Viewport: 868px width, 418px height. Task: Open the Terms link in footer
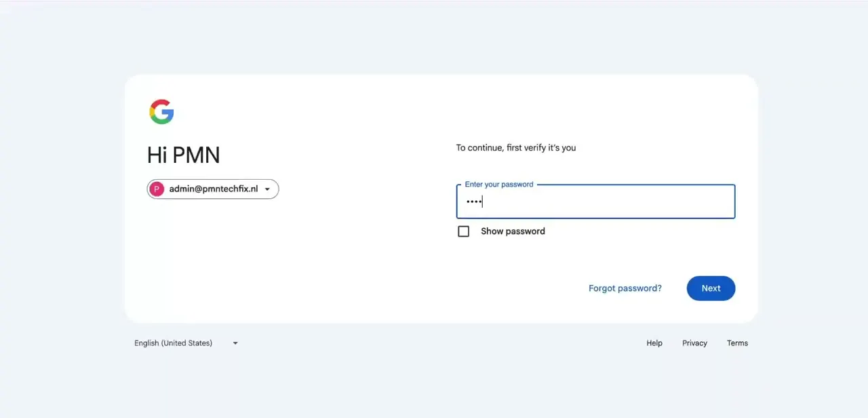(737, 343)
